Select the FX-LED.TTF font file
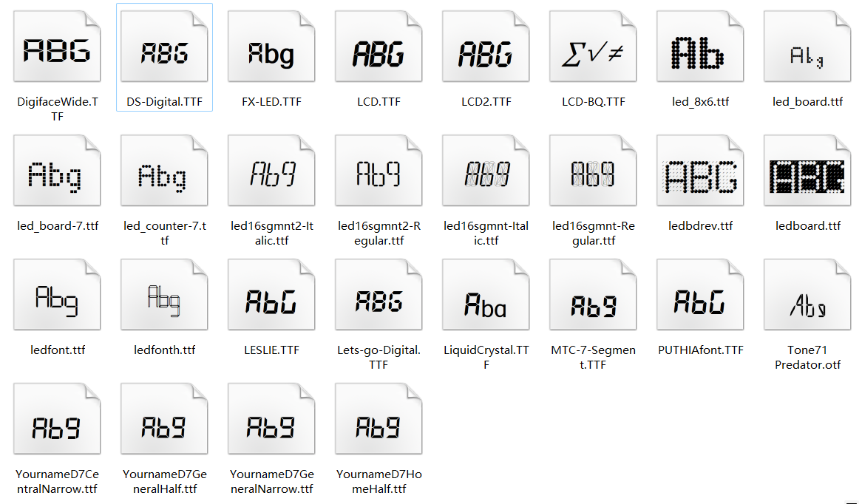This screenshot has height=504, width=862. 271,49
